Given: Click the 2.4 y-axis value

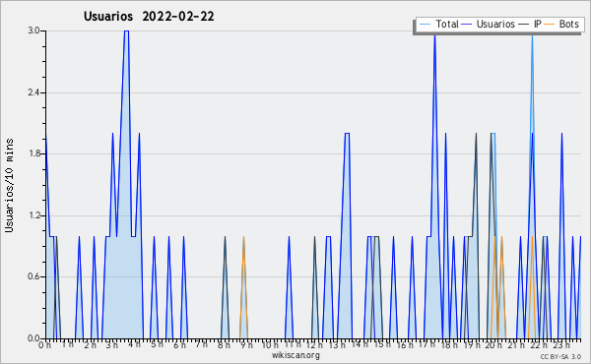Looking at the screenshot, I should coord(33,92).
